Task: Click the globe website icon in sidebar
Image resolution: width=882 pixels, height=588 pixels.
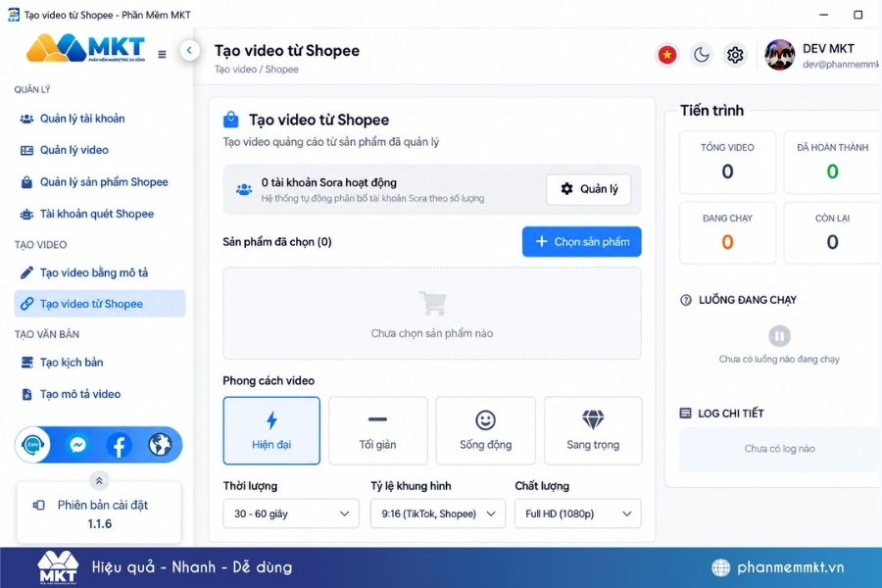Action: point(160,445)
